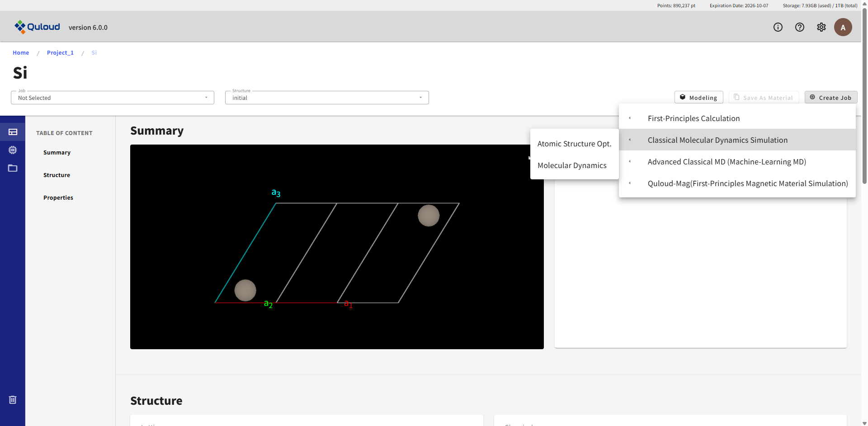Select the processor chip sidebar icon
868x426 pixels.
[x=13, y=150]
